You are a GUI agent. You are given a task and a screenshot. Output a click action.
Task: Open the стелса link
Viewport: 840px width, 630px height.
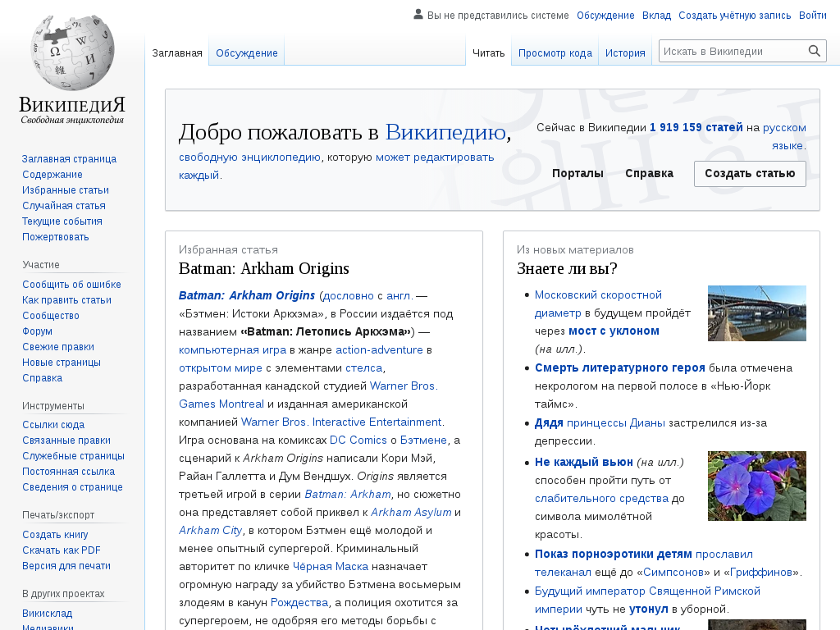click(x=363, y=368)
